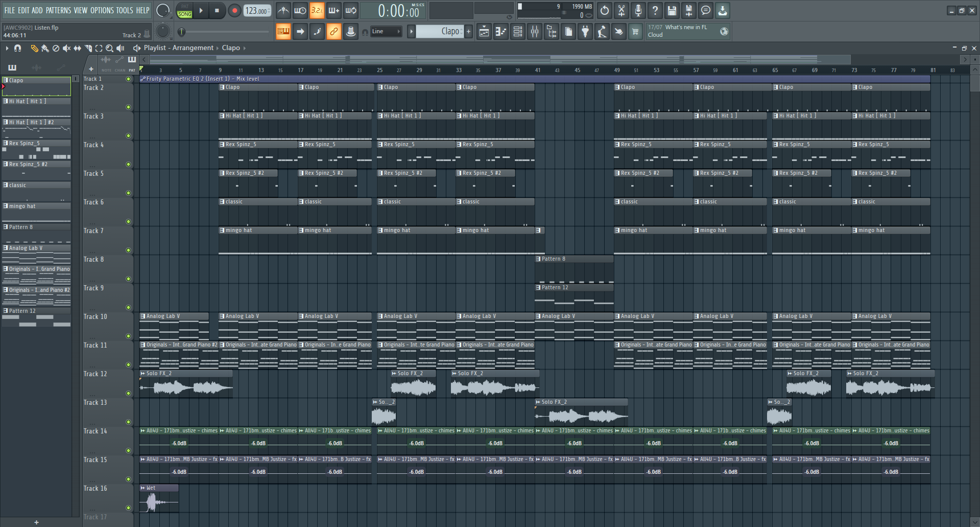This screenshot has height=527, width=980.
Task: Open the audio editor scissors icon
Action: tap(622, 10)
